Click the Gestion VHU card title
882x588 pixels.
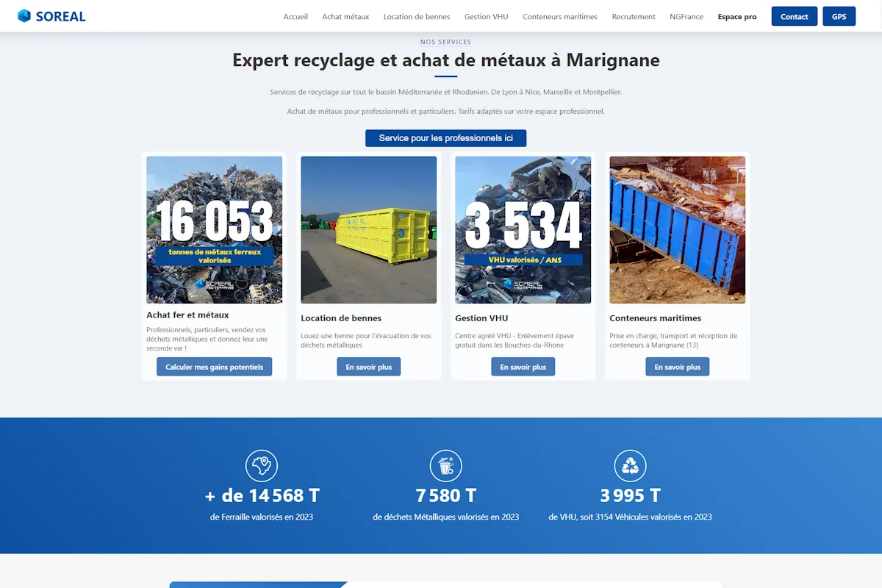tap(481, 318)
